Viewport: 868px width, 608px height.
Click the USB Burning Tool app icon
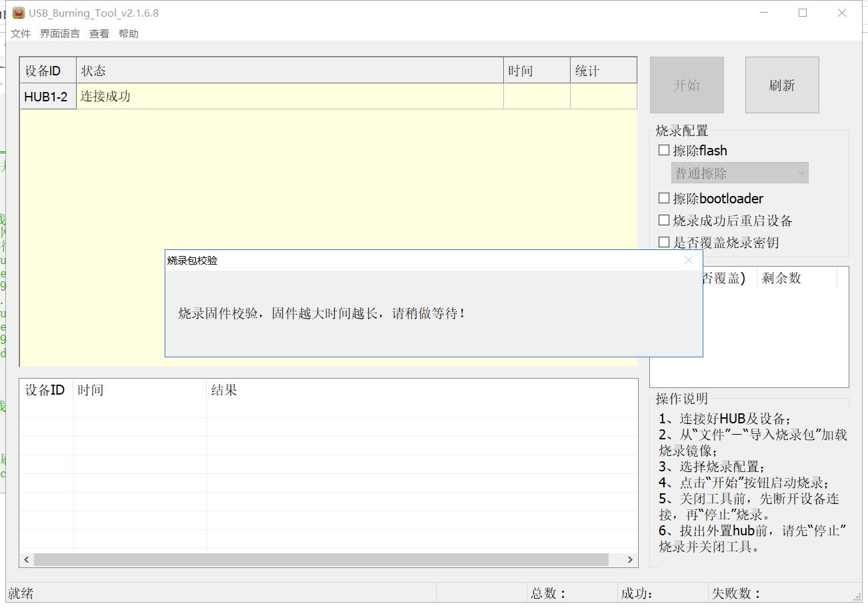tap(18, 13)
